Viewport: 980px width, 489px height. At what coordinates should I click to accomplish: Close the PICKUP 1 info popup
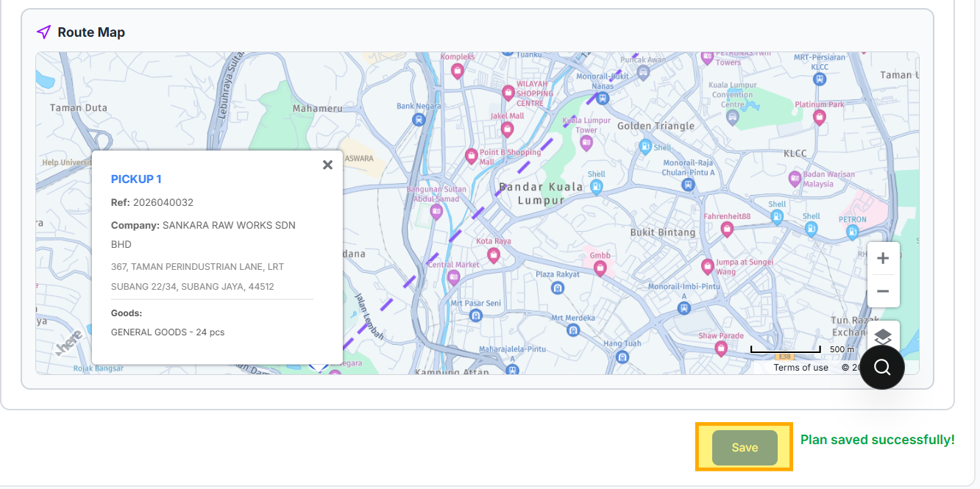point(327,165)
